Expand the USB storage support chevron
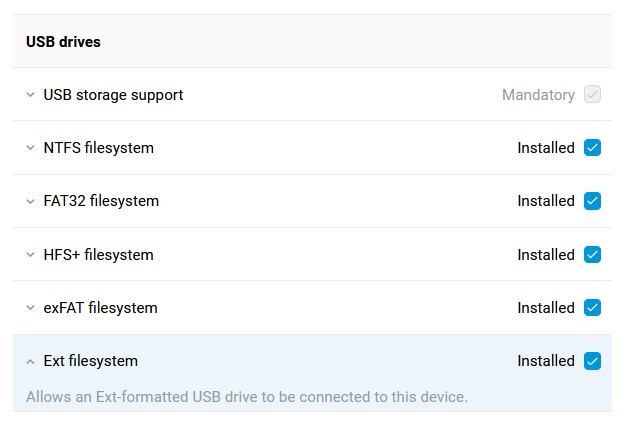 tap(31, 95)
